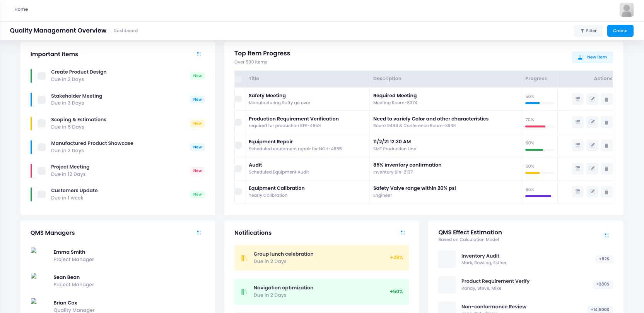Open the Dashboard breadcrumb link
The width and height of the screenshot is (644, 313).
click(125, 31)
